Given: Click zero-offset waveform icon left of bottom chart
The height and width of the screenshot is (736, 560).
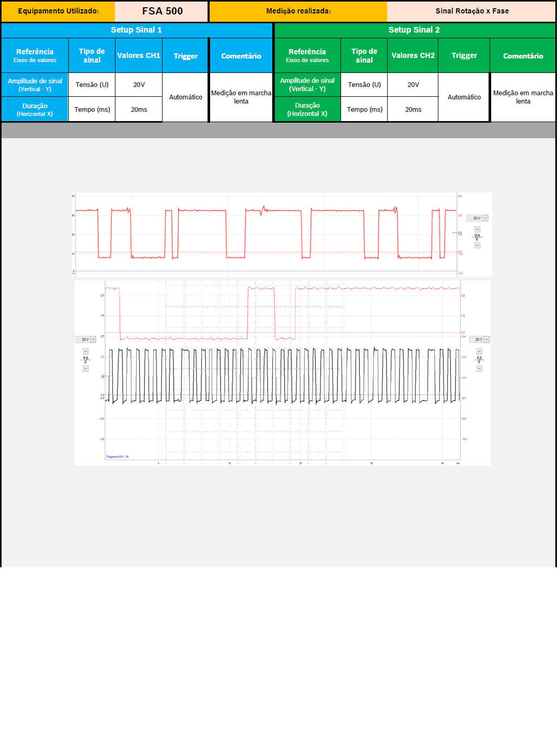Looking at the screenshot, I should tap(86, 359).
